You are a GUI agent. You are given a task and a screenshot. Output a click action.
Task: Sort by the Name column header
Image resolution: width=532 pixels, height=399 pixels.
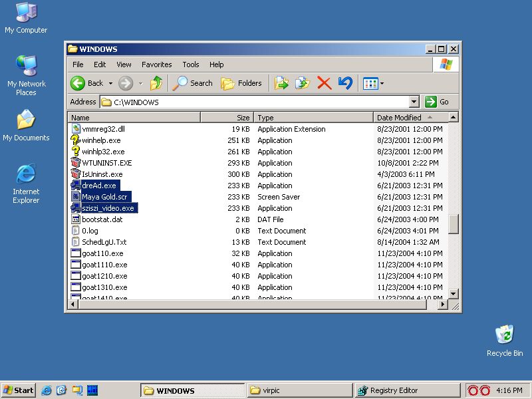coord(134,118)
